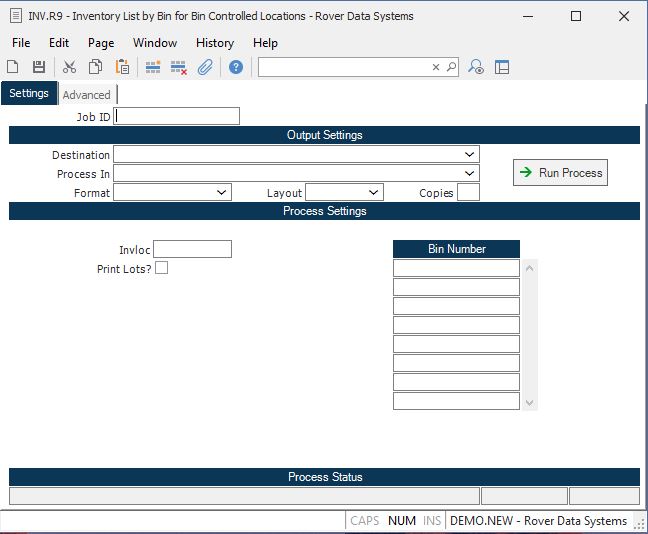
Task: Click the Cut scissors icon
Action: tap(69, 67)
